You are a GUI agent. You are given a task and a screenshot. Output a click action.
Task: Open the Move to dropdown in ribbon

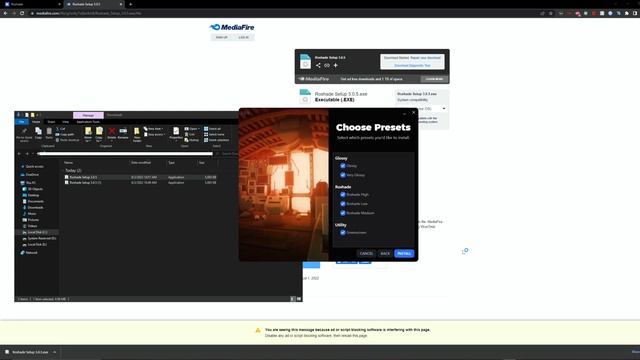click(x=88, y=134)
